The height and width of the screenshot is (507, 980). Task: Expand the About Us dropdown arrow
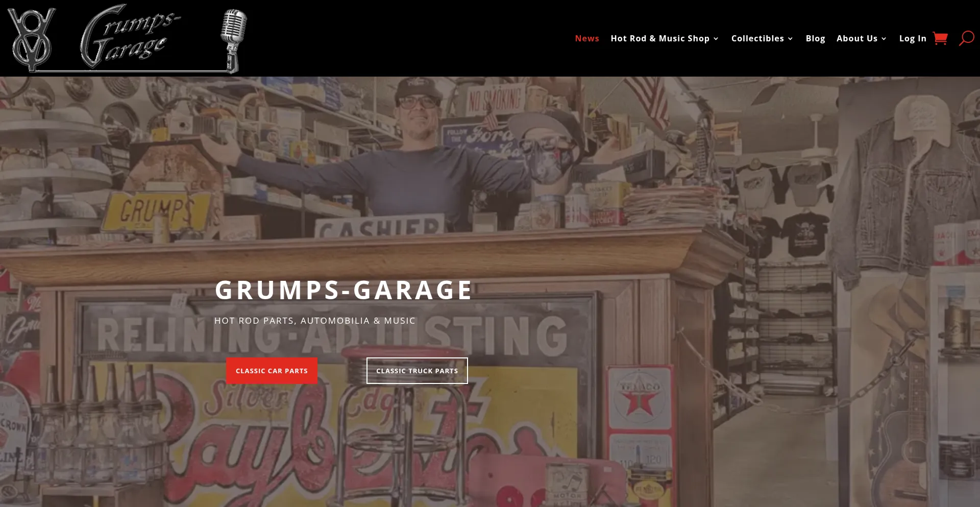tap(884, 39)
